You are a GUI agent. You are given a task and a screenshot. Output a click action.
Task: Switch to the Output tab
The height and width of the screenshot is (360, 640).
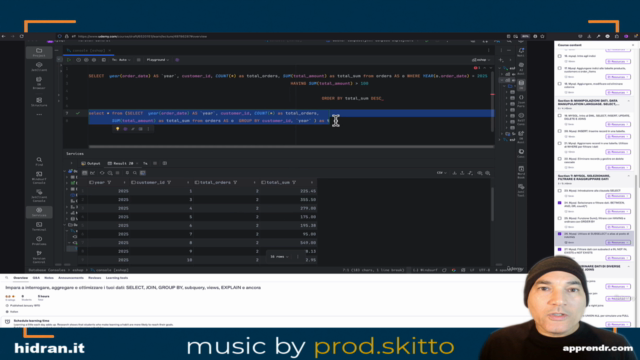coord(91,163)
